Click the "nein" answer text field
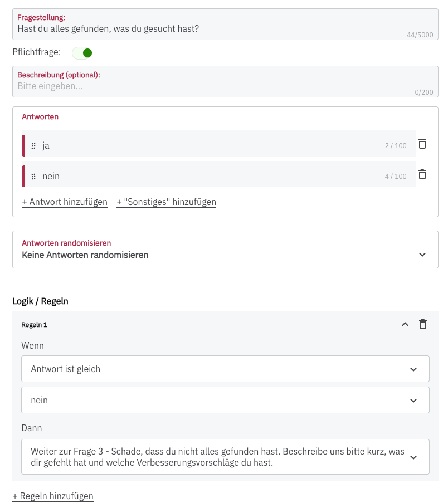This screenshot has width=448, height=503. [212, 177]
